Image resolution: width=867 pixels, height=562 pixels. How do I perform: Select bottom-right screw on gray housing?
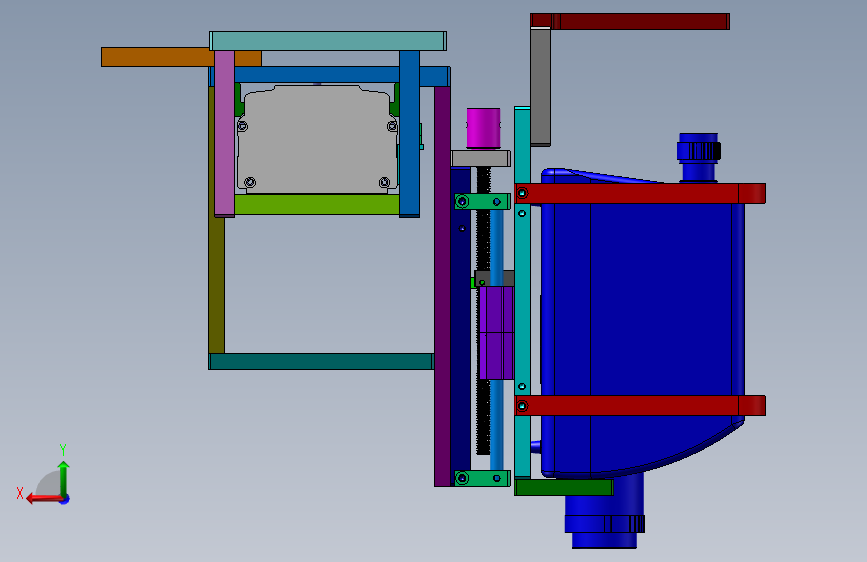(x=384, y=182)
